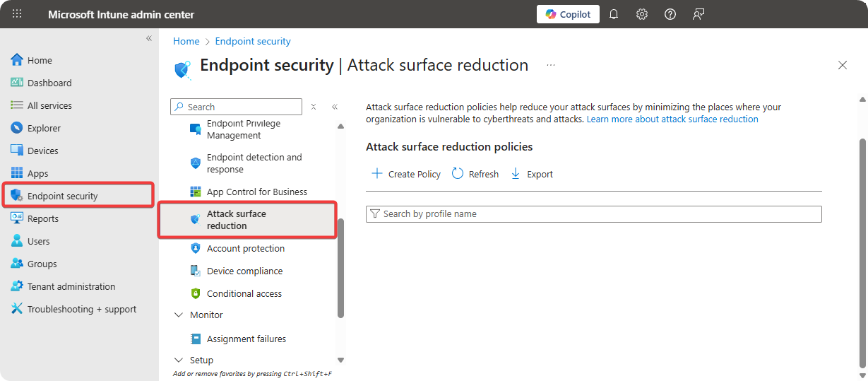Click the Create Policy button
Viewport: 868px width, 381px height.
(x=406, y=174)
